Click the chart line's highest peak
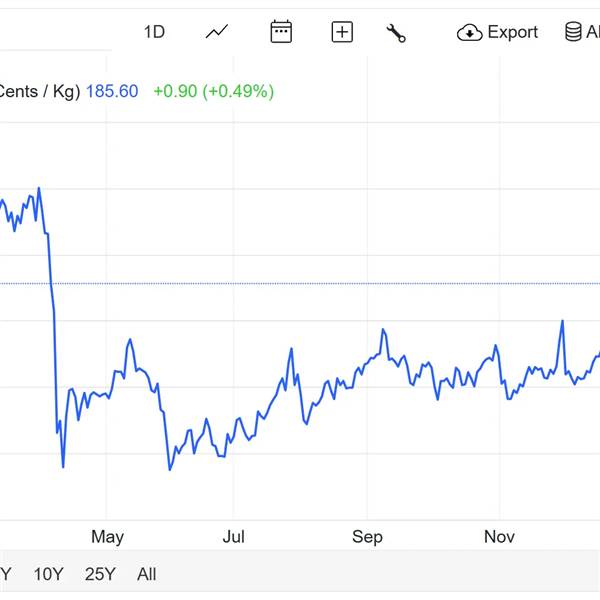600x600 pixels. point(39,188)
